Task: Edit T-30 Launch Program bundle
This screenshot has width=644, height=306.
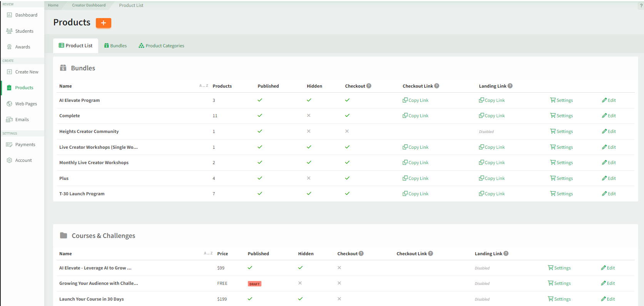Action: tap(609, 194)
